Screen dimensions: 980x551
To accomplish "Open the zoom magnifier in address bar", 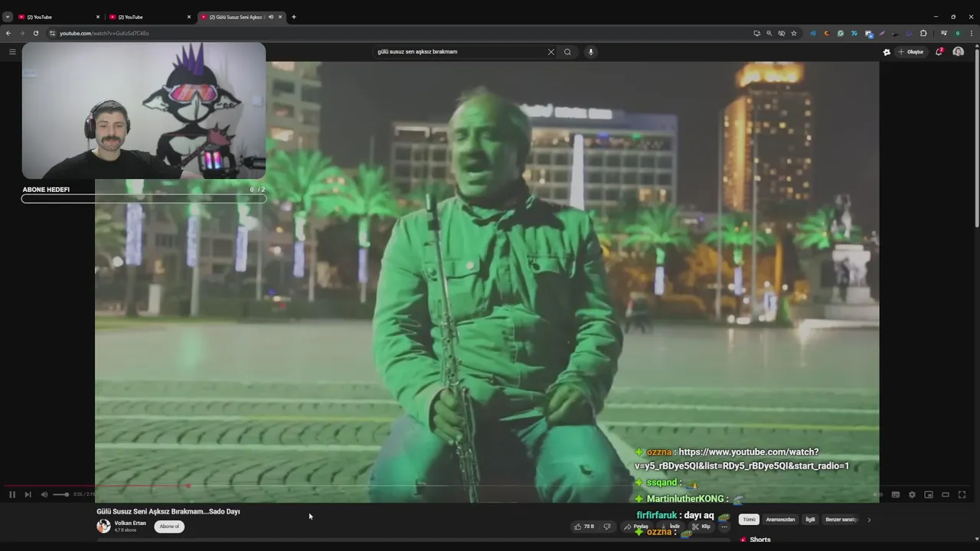I will pyautogui.click(x=769, y=33).
